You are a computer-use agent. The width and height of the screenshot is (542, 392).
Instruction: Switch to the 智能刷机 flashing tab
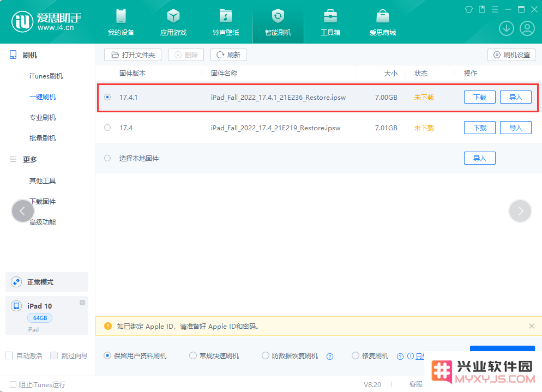[278, 22]
